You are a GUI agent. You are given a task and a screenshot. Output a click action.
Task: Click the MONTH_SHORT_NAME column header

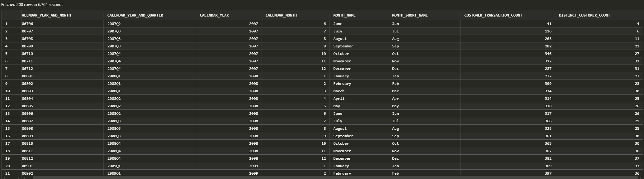(x=410, y=15)
